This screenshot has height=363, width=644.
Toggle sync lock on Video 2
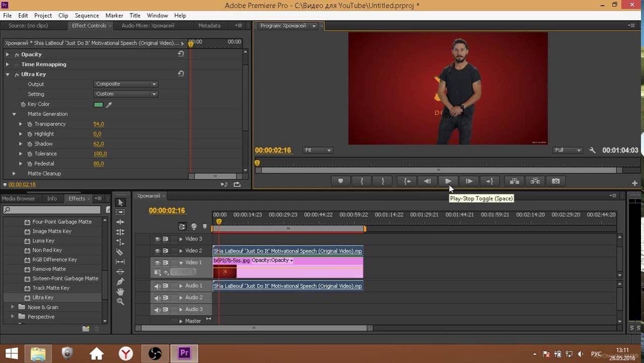pyautogui.click(x=165, y=251)
